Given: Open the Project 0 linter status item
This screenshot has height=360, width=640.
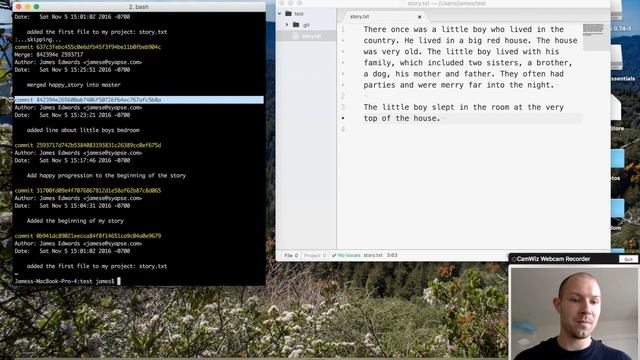Looking at the screenshot, I should pyautogui.click(x=315, y=256).
